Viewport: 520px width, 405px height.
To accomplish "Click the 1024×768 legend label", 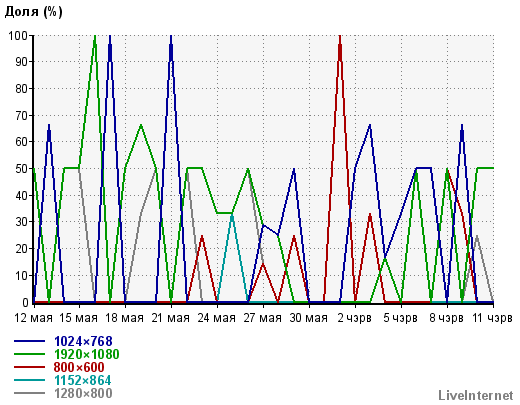I will [x=83, y=341].
